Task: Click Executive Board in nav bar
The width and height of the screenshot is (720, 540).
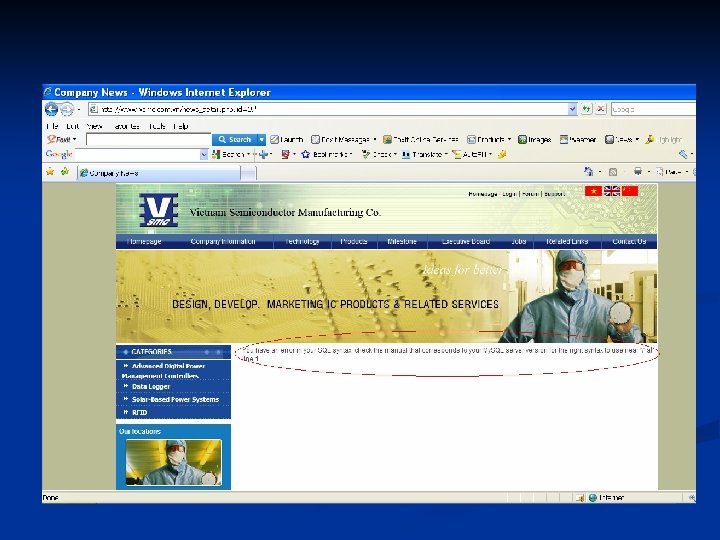Action: pyautogui.click(x=466, y=242)
